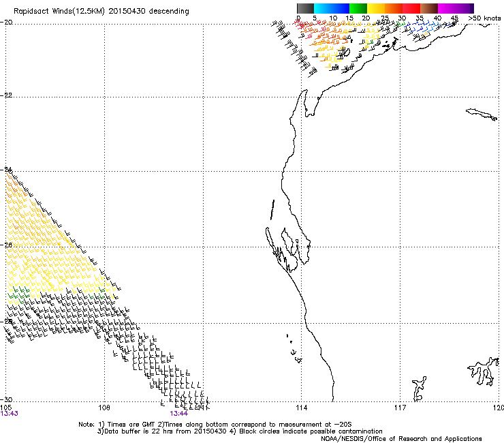The height and width of the screenshot is (443, 504).
Task: Click the 117 longitude axis label
Action: coord(400,408)
